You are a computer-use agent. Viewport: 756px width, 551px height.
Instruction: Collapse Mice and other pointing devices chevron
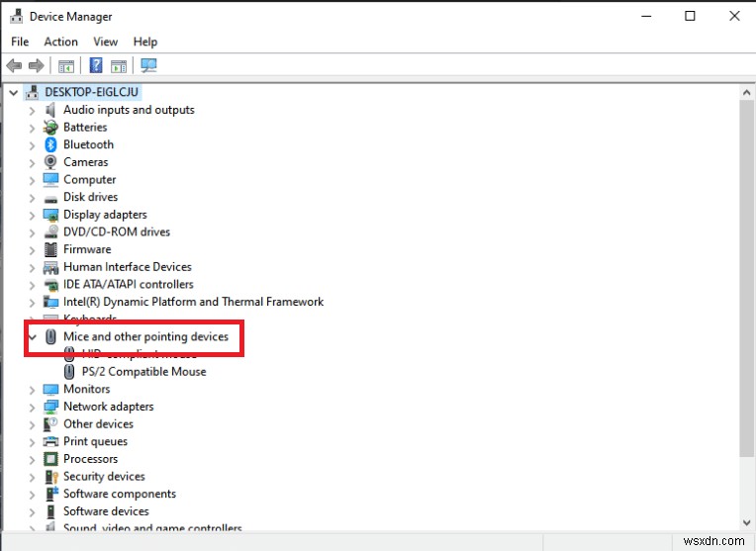pyautogui.click(x=33, y=337)
